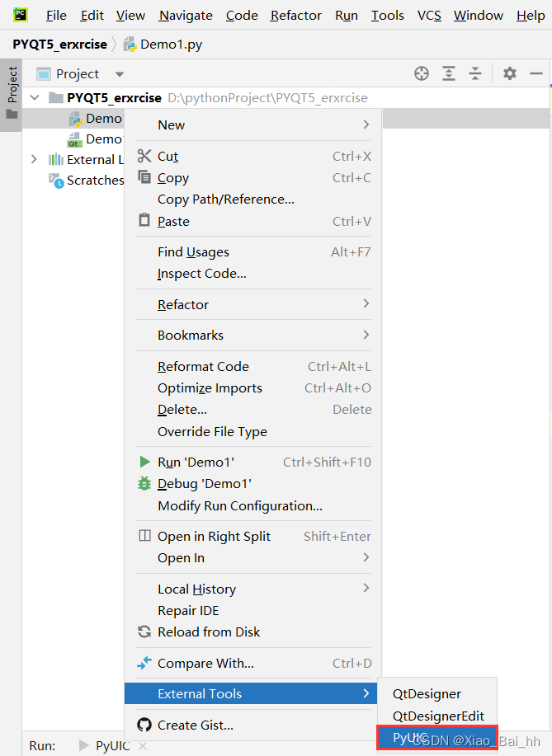Click Demo1.py breadcrumb
Image resolution: width=552 pixels, height=756 pixels.
click(171, 45)
